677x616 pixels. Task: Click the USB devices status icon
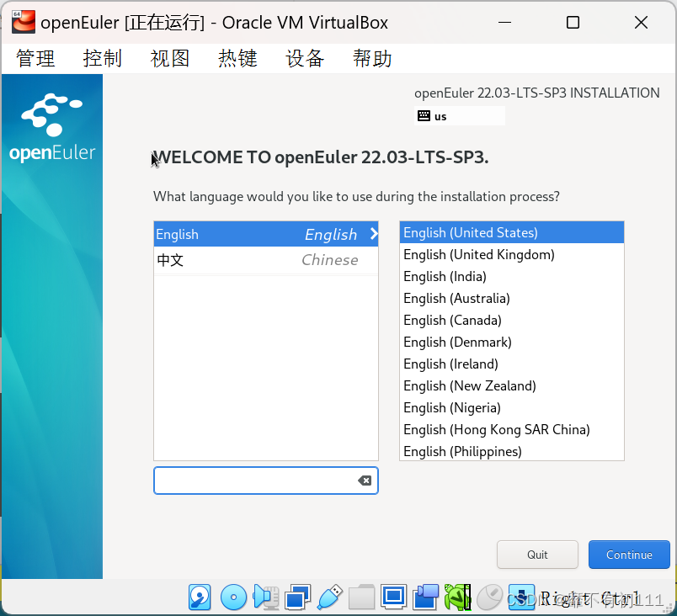coord(330,597)
